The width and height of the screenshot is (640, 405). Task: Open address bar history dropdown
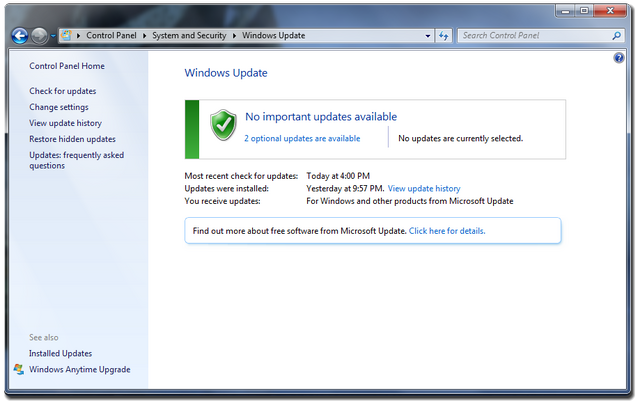click(x=428, y=36)
